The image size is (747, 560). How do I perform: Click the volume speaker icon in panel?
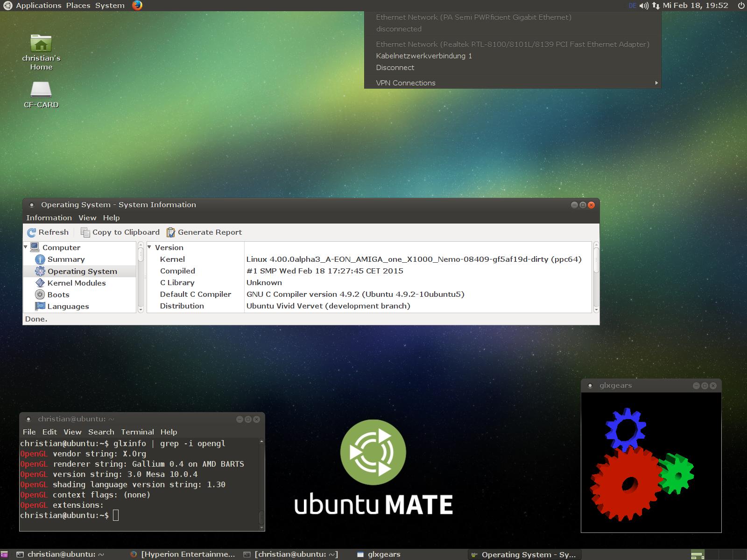tap(644, 6)
